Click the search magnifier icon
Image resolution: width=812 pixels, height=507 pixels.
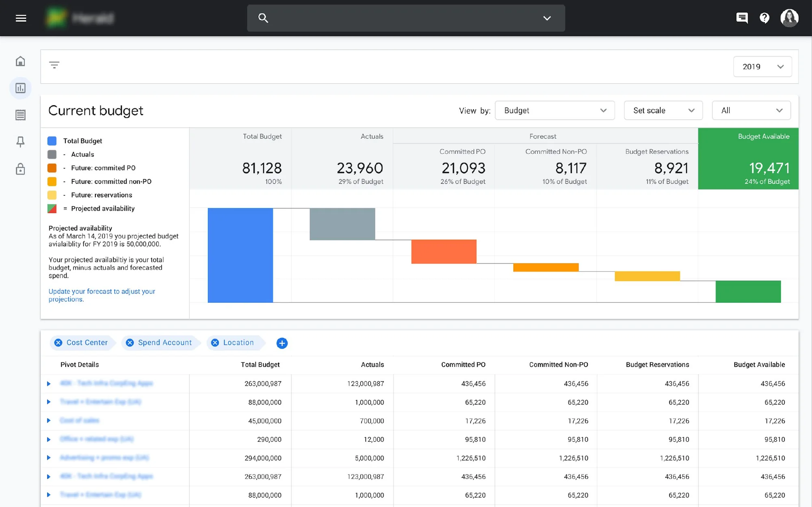[263, 18]
